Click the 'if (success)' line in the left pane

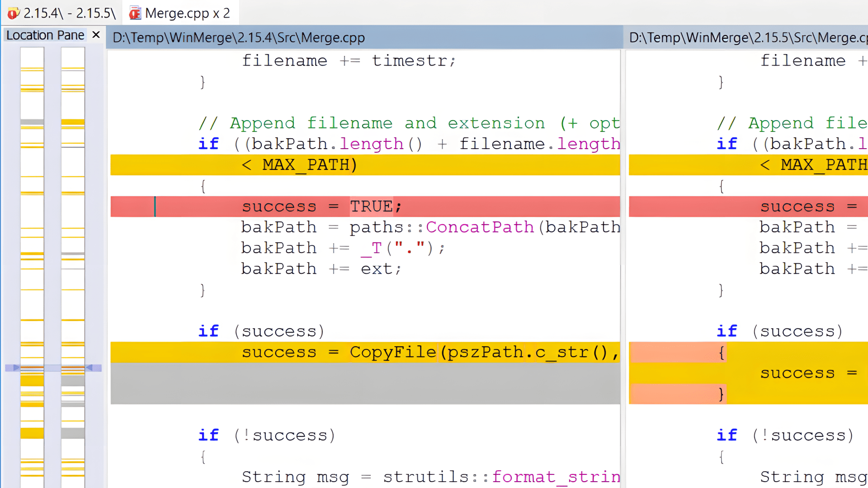click(x=261, y=331)
